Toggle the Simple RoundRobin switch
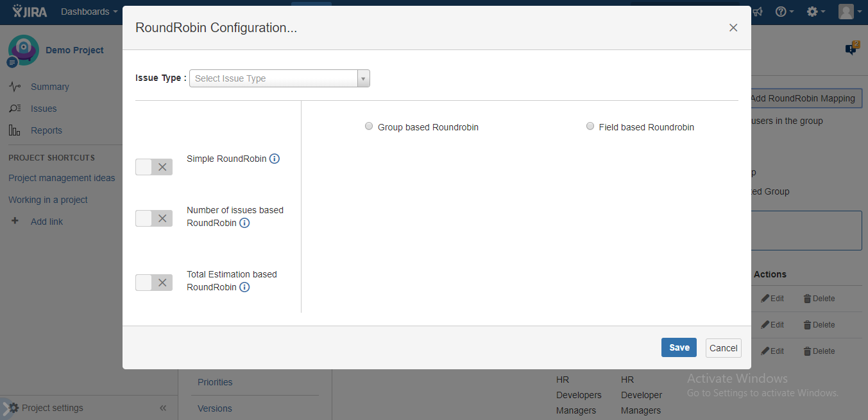Viewport: 868px width, 420px height. point(154,167)
